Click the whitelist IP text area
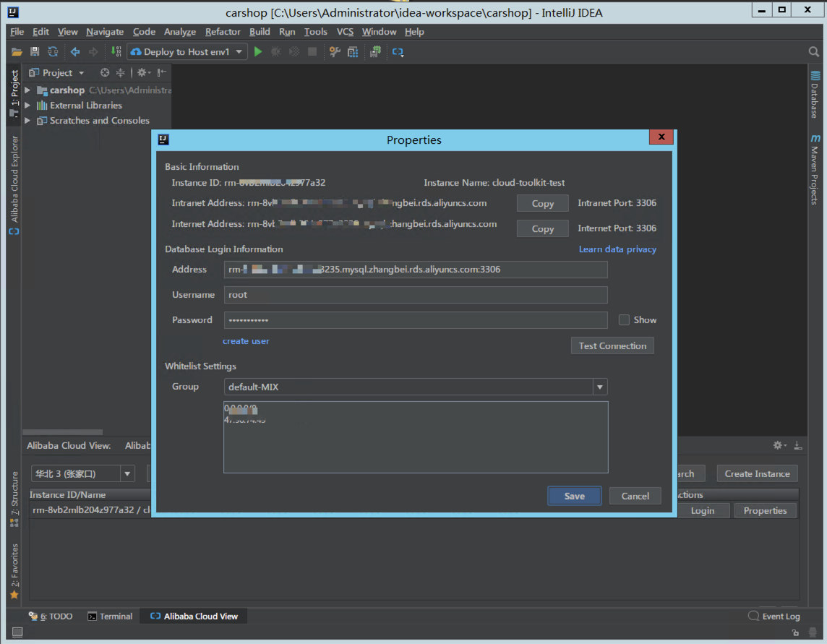Image resolution: width=827 pixels, height=644 pixels. 416,437
